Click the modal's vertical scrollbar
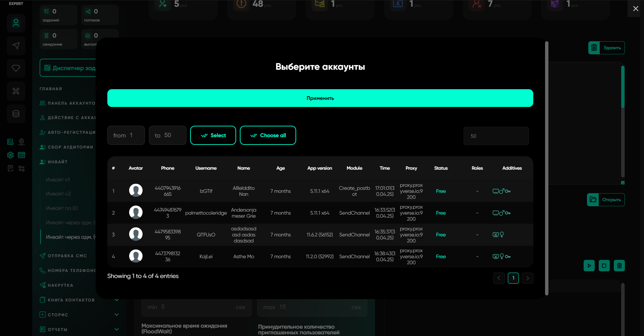 pos(546,168)
